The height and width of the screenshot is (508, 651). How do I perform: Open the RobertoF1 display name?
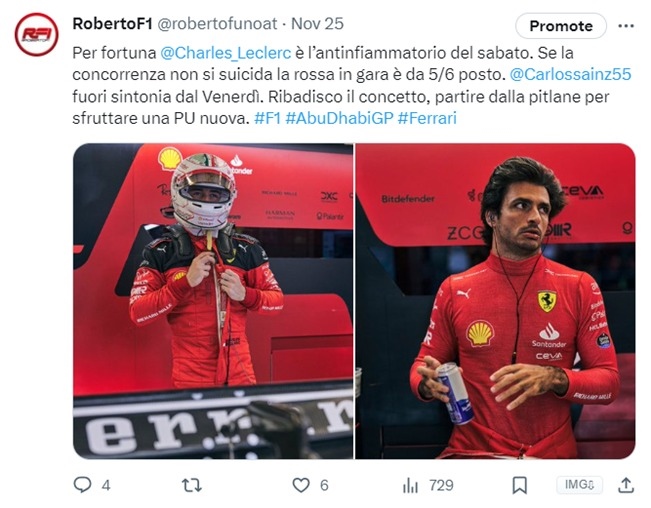coord(113,24)
